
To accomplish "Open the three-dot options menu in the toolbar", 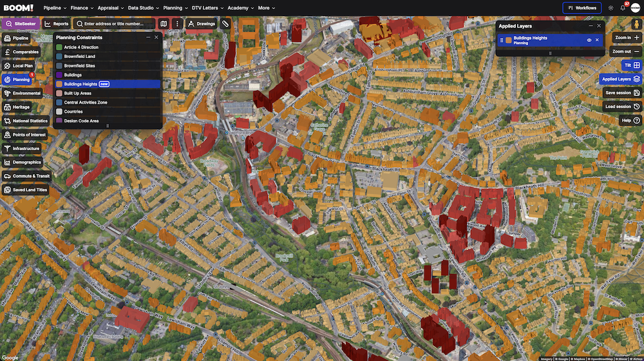I will point(177,24).
